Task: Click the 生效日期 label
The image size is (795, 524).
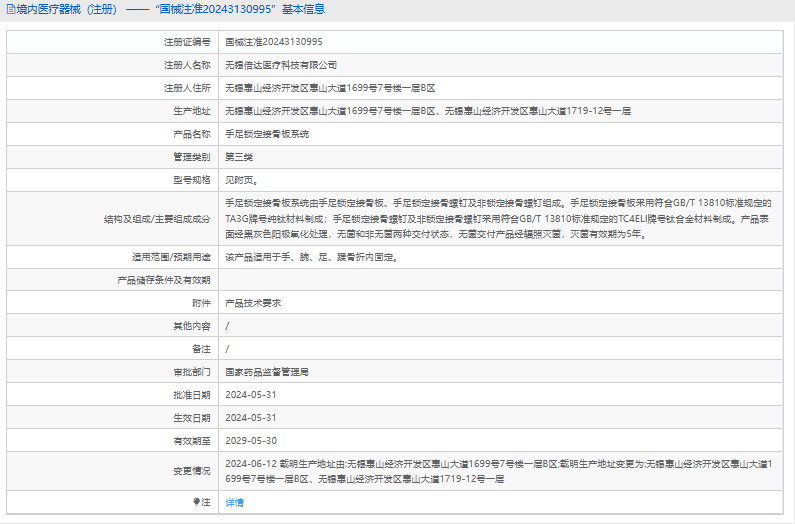Action: click(x=192, y=418)
